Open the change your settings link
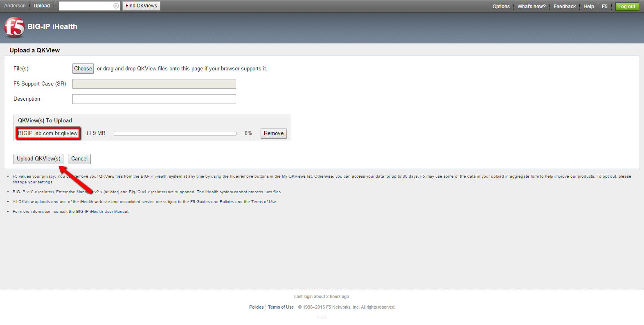The width and height of the screenshot is (644, 325). [33, 182]
